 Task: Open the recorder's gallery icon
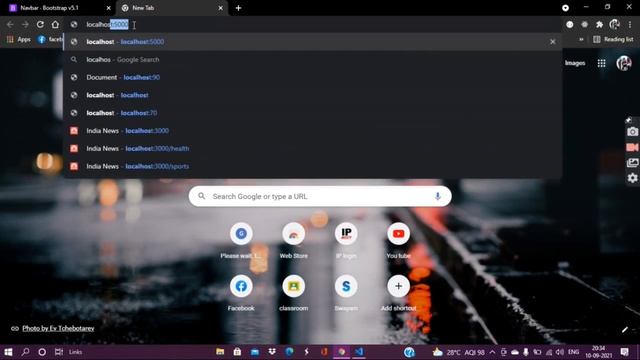click(632, 162)
